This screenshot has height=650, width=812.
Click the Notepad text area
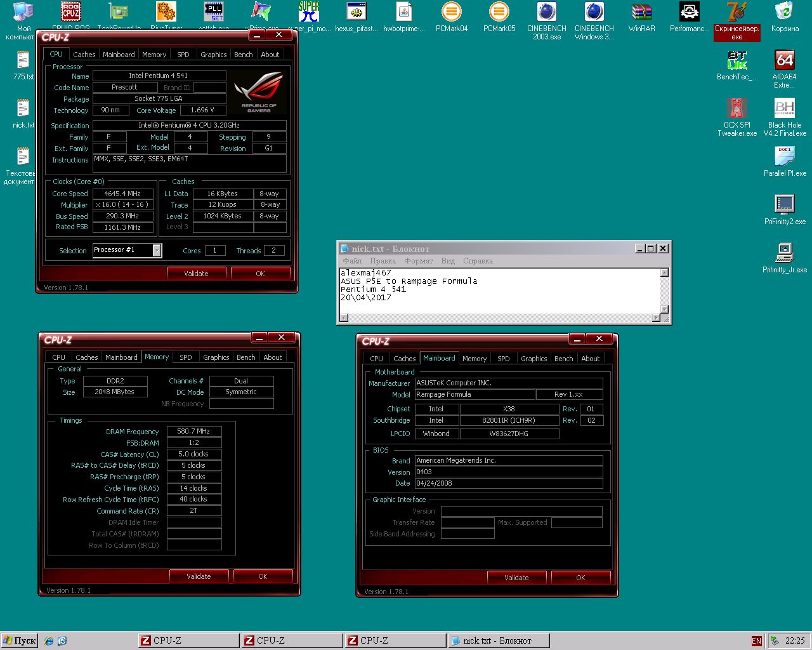point(500,291)
